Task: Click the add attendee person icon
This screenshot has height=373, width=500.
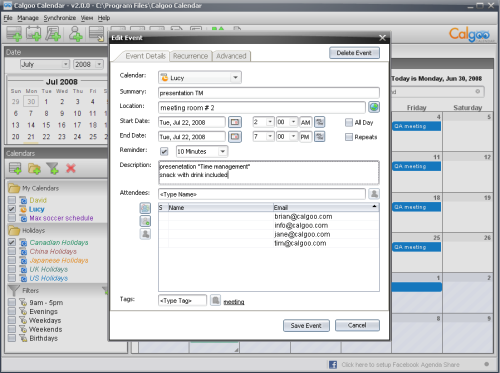Action: (x=374, y=194)
